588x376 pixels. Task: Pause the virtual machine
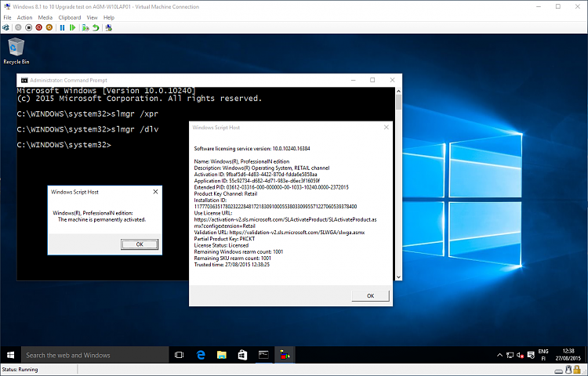[62, 27]
